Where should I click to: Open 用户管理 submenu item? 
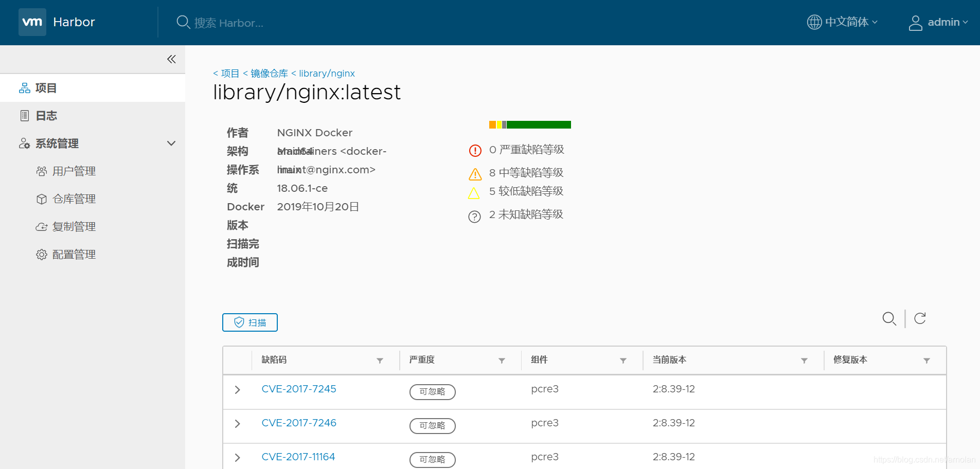tap(74, 171)
